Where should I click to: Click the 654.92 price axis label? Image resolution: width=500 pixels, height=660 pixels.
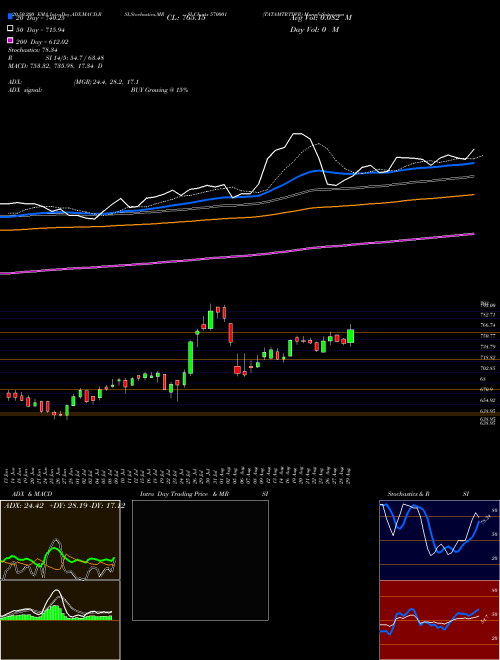tap(487, 400)
